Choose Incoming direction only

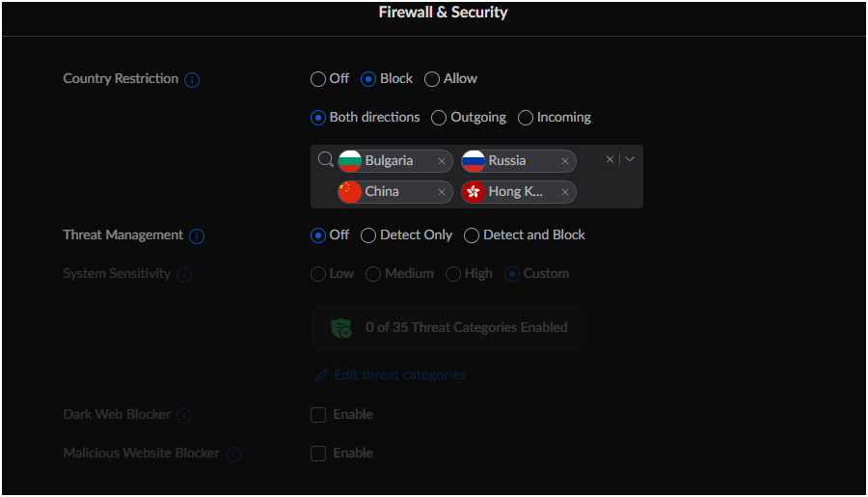click(x=526, y=118)
